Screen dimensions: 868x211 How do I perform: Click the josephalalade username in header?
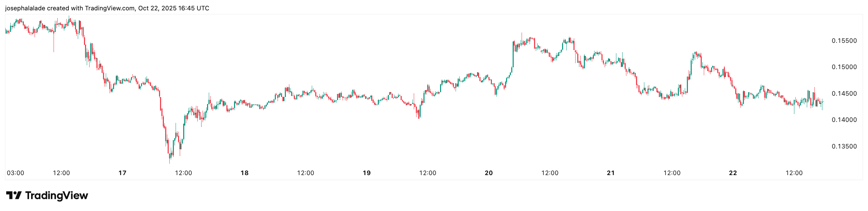[x=25, y=8]
